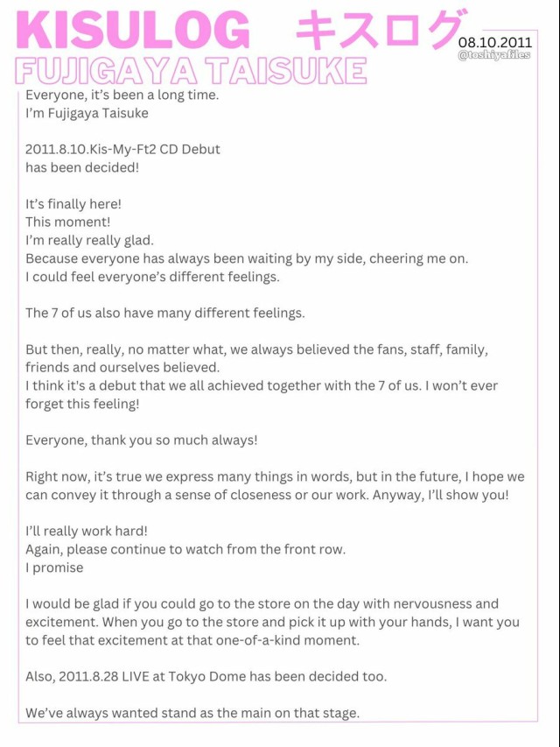
Task: Click the text "I promise"
Action: [x=54, y=567]
